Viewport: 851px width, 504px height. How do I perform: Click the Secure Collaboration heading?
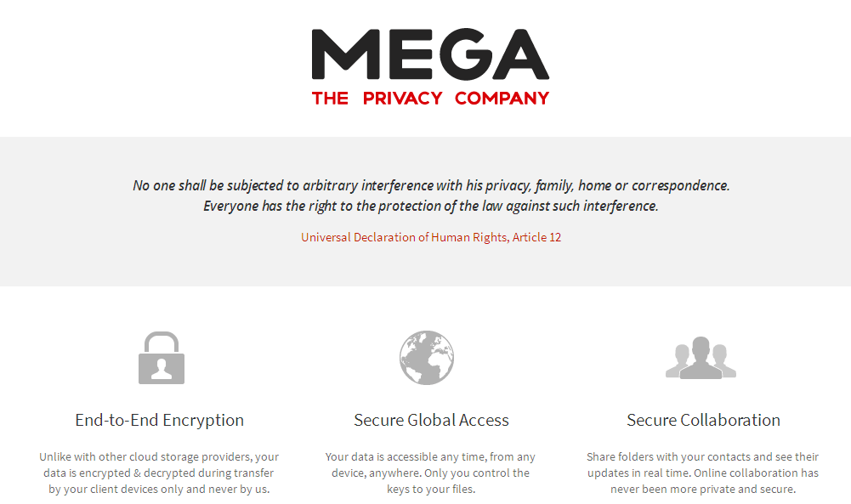[x=703, y=420]
